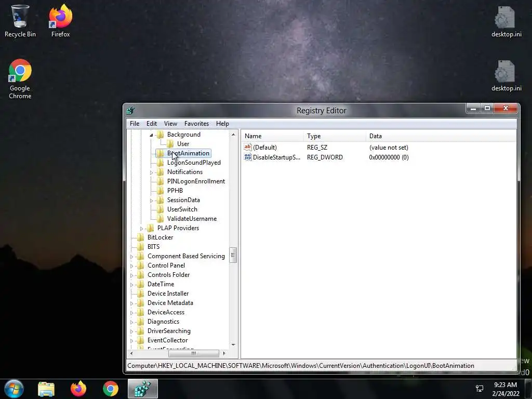This screenshot has height=399, width=532.
Task: Click the SessionData folder icon
Action: pos(160,200)
